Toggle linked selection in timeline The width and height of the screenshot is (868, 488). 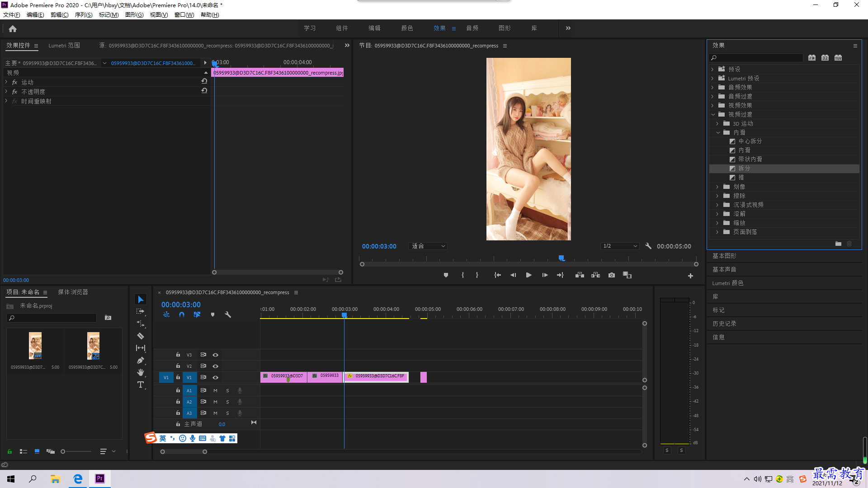197,314
